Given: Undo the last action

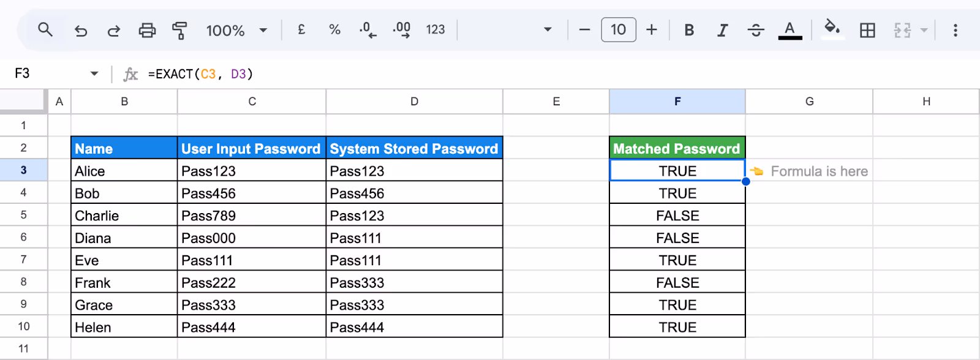Looking at the screenshot, I should 81,30.
